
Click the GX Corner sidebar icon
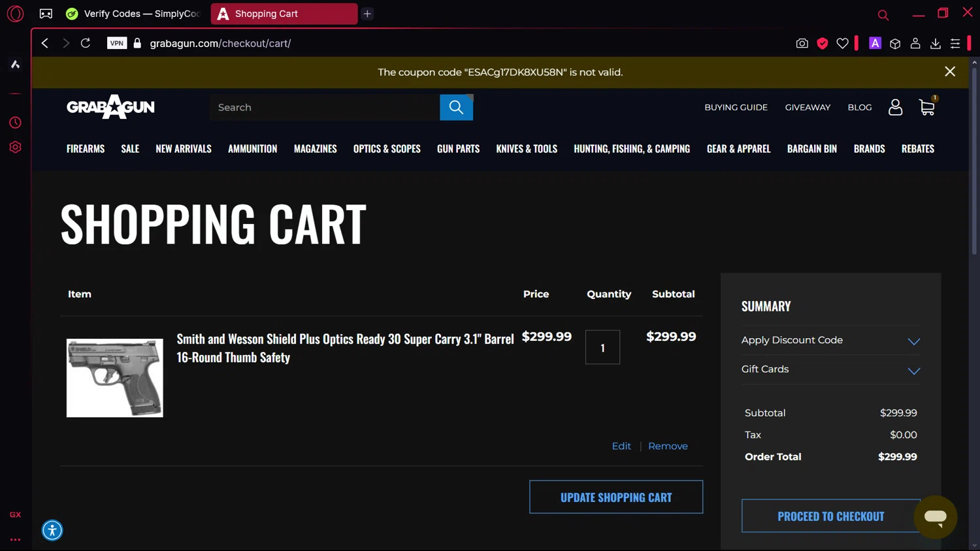15,514
